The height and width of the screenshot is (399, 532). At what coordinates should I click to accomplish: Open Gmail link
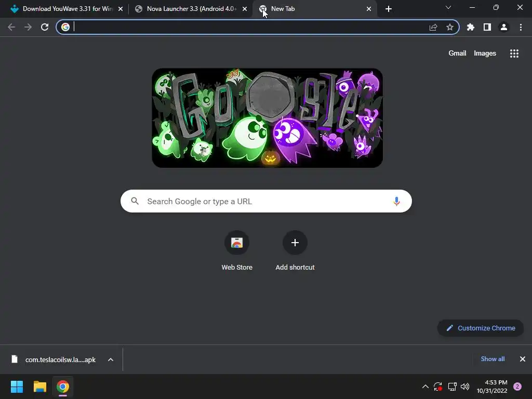(x=457, y=54)
